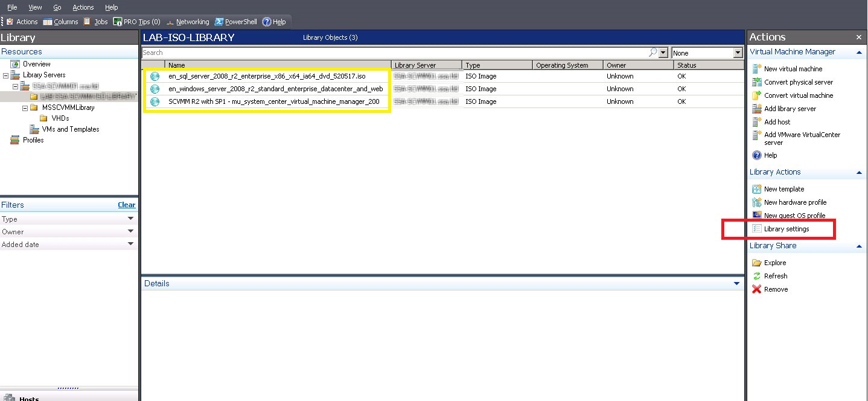Image resolution: width=868 pixels, height=401 pixels.
Task: Click in the Search box
Action: pos(394,53)
